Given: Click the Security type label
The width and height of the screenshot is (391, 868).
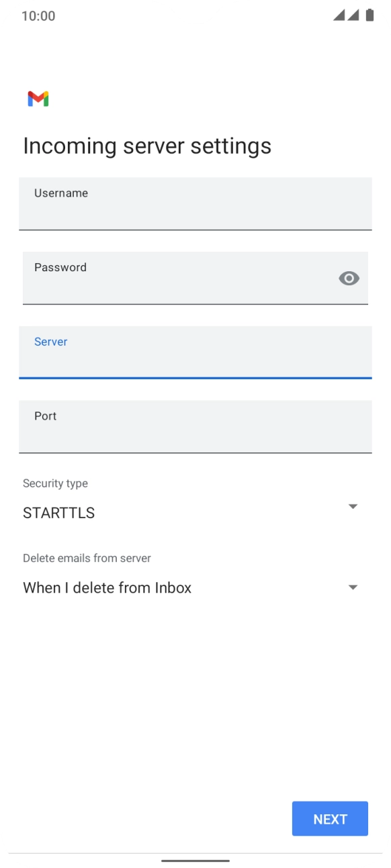Looking at the screenshot, I should pyautogui.click(x=56, y=483).
